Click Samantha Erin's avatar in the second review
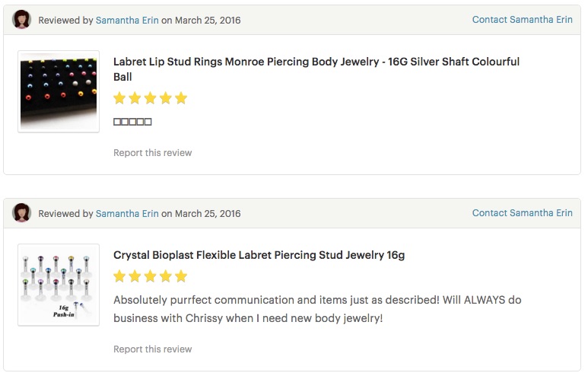 [21, 213]
